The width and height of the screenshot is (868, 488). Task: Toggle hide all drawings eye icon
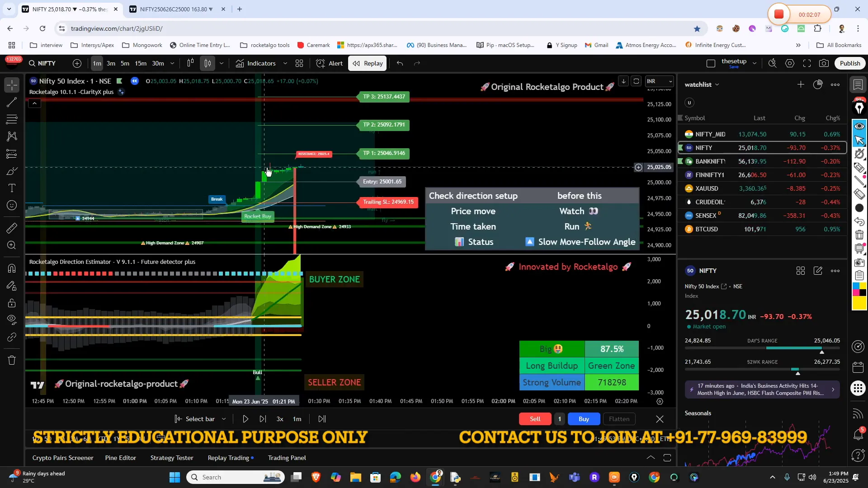tap(12, 320)
